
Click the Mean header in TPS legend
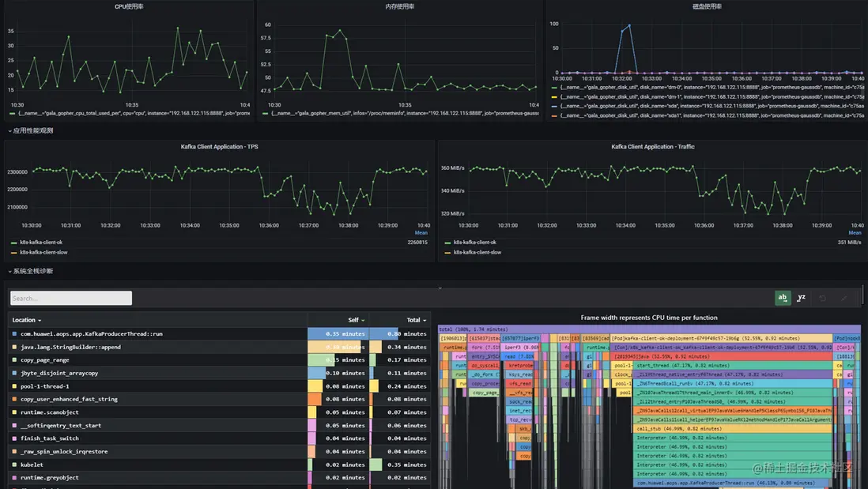point(421,233)
